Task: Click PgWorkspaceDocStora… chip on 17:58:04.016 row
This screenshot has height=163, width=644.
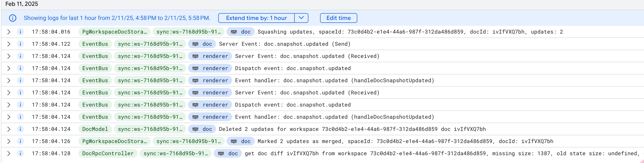Action: (114, 32)
